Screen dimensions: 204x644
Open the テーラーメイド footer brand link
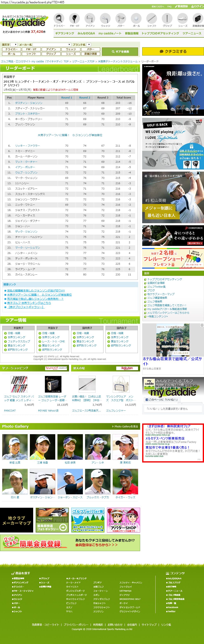(x=73, y=582)
